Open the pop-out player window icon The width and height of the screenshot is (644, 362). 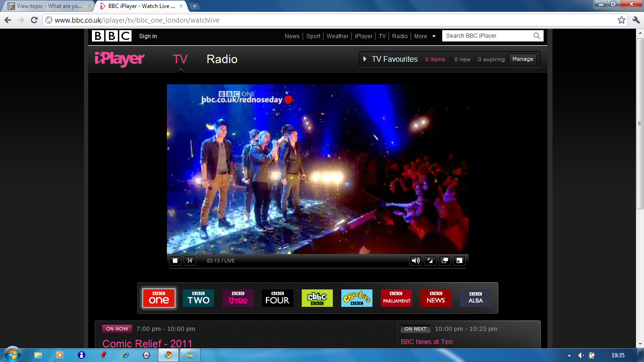pos(445,261)
